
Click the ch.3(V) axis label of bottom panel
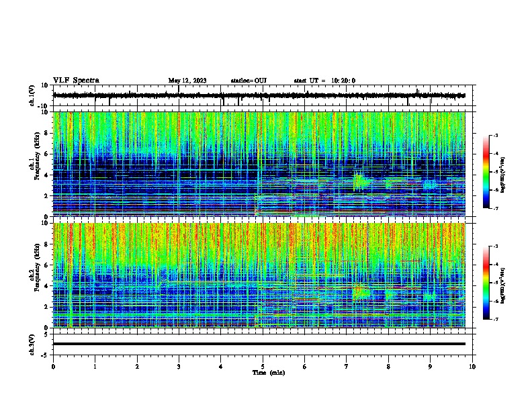click(32, 345)
